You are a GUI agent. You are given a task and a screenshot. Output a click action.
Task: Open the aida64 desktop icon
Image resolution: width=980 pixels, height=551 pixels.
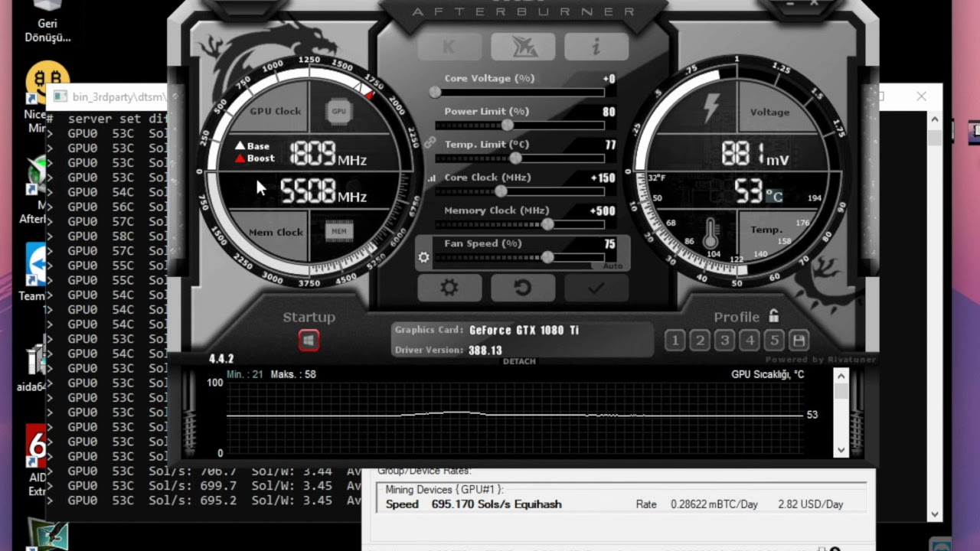click(32, 367)
